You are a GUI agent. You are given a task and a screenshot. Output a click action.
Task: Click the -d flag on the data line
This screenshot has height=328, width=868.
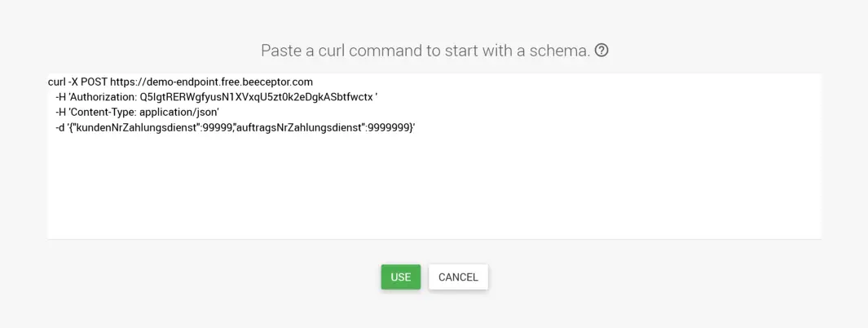pos(60,127)
